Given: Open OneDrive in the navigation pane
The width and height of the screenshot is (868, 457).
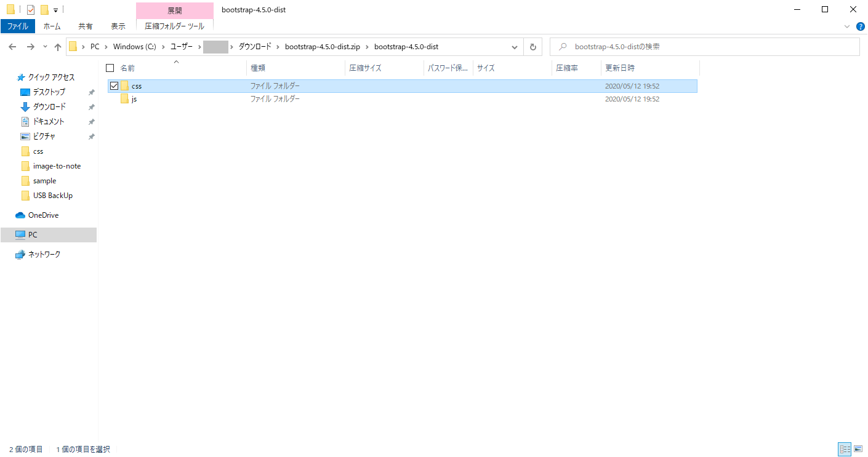Looking at the screenshot, I should tap(43, 215).
